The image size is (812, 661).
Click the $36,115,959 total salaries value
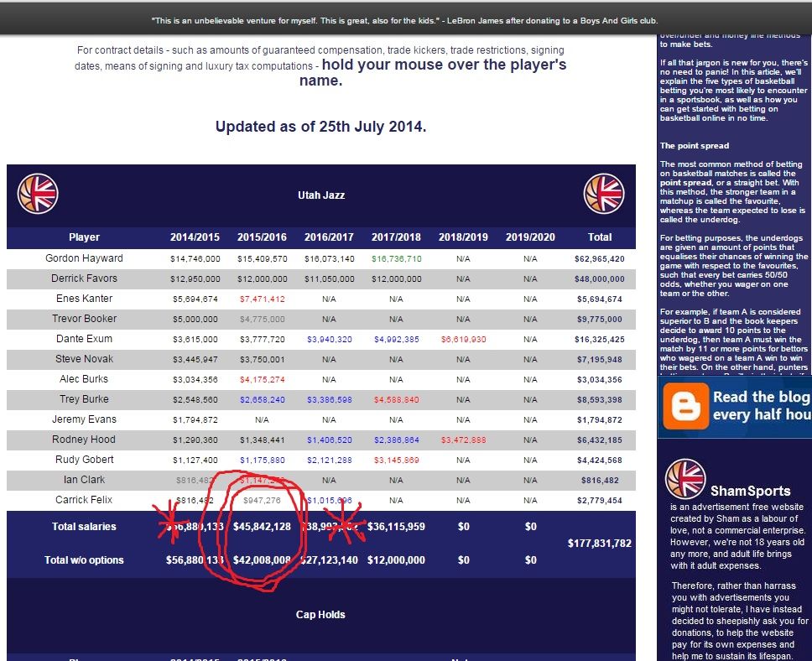(396, 527)
